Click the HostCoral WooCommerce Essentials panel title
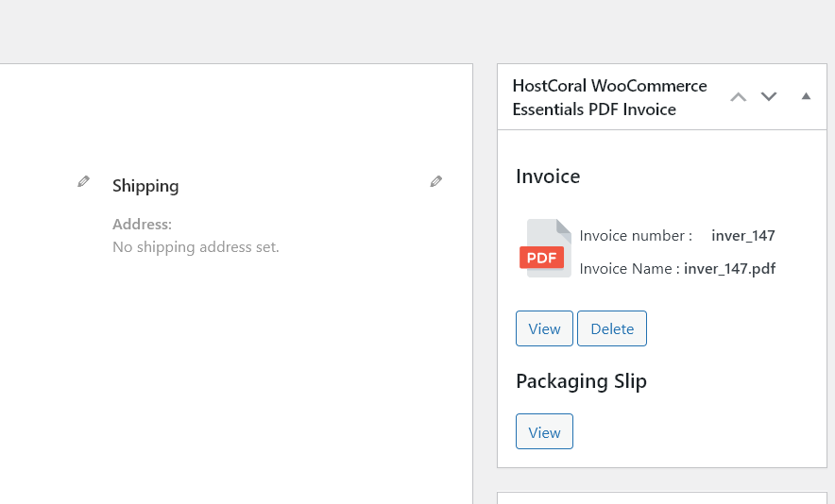The height and width of the screenshot is (504, 835). click(x=609, y=97)
